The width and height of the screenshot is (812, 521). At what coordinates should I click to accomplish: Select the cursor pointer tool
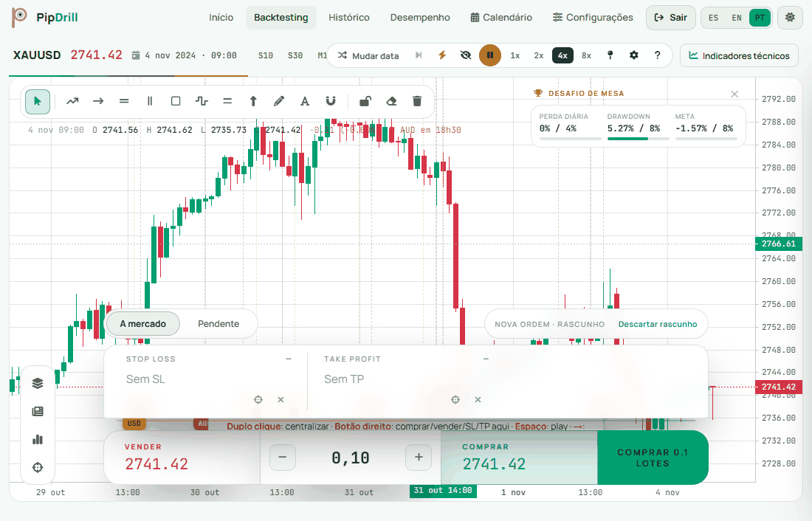pyautogui.click(x=38, y=102)
